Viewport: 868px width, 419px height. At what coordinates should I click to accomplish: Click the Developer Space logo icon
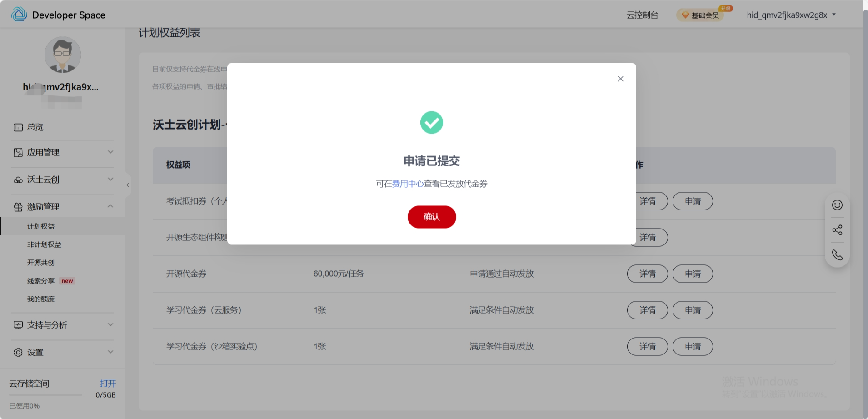click(x=19, y=15)
